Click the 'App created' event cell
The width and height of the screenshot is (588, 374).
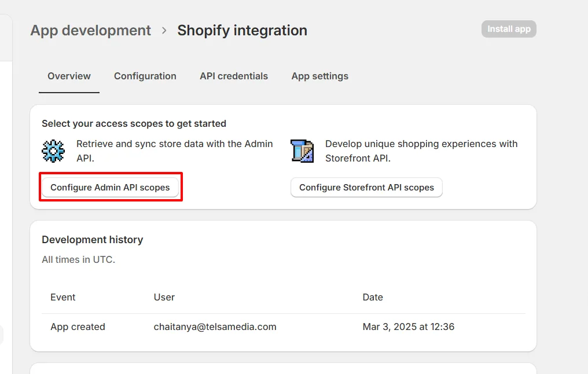click(78, 327)
